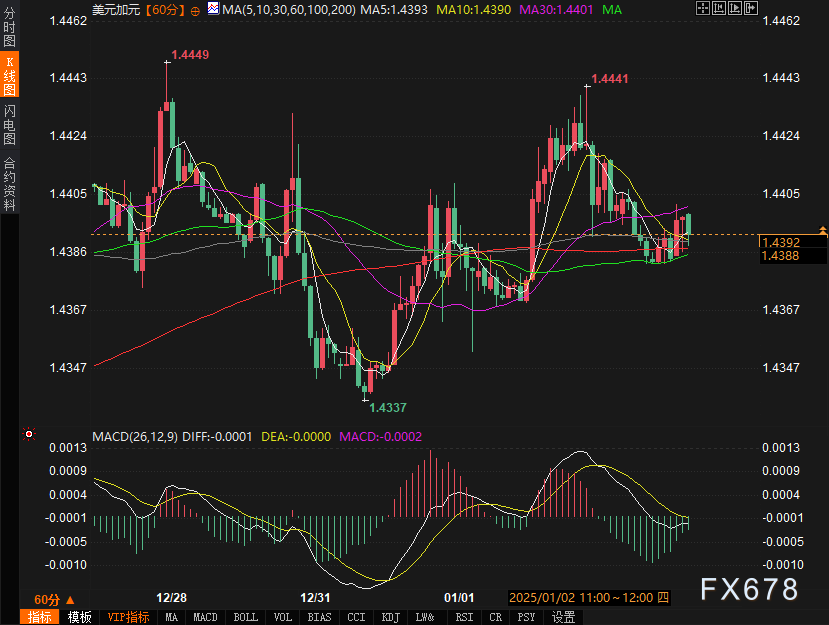The width and height of the screenshot is (829, 625).
Task: Switch to 分时图 view in sidebar
Action: coord(10,26)
